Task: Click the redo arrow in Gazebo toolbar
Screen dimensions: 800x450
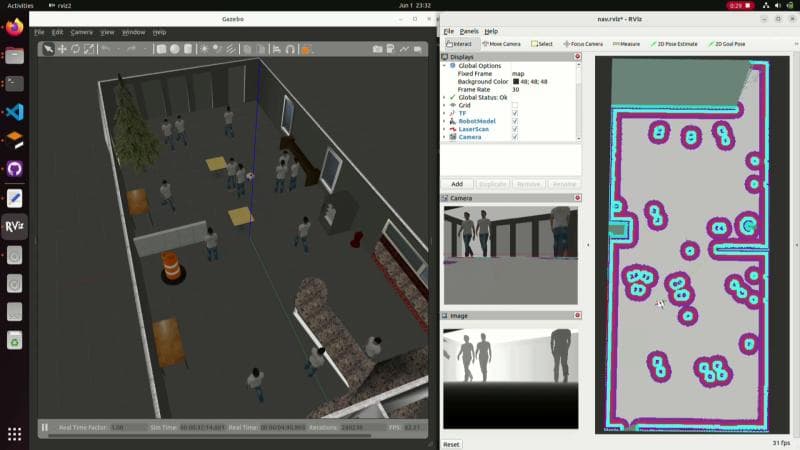Action: (131, 49)
